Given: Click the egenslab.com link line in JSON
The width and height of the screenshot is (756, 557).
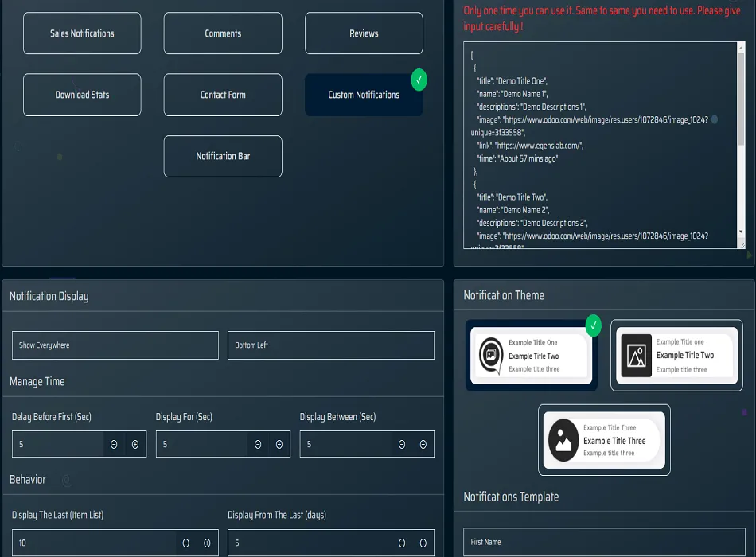Looking at the screenshot, I should tap(530, 146).
